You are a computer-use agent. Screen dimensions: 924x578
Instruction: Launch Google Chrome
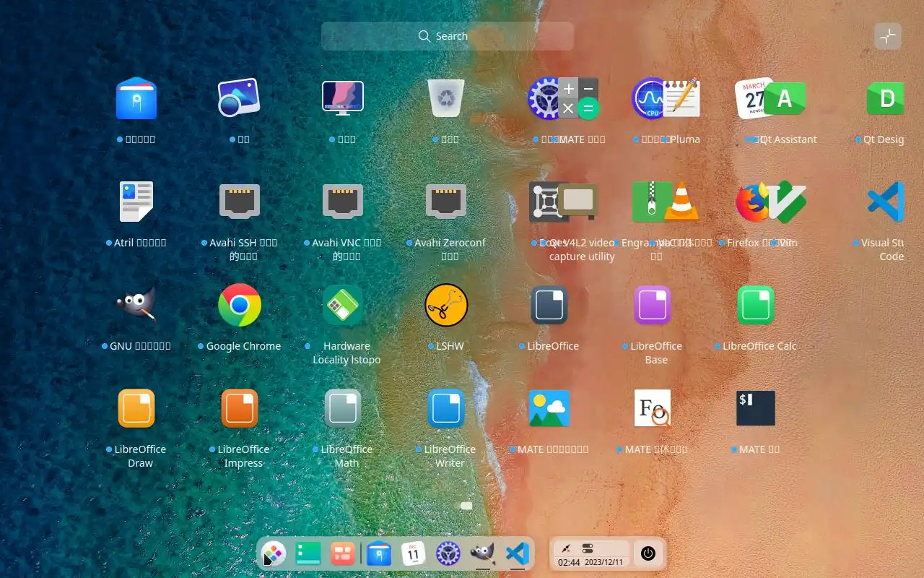(x=239, y=305)
